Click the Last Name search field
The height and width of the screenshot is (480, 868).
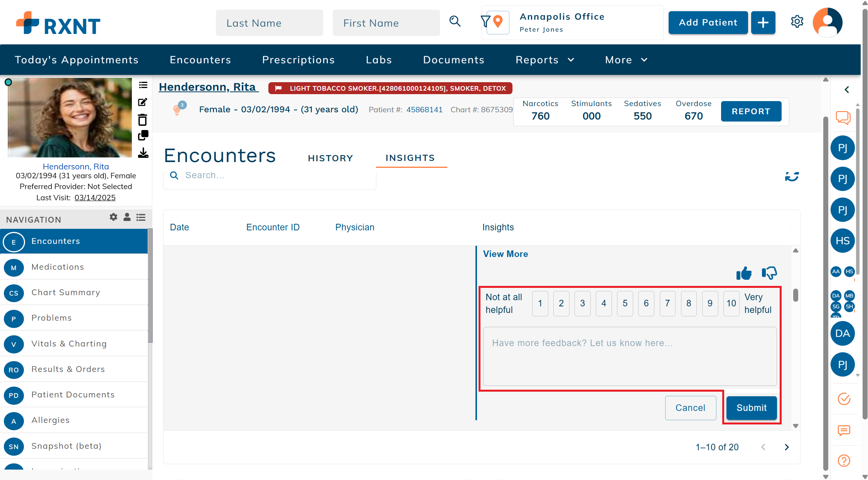[x=270, y=23]
